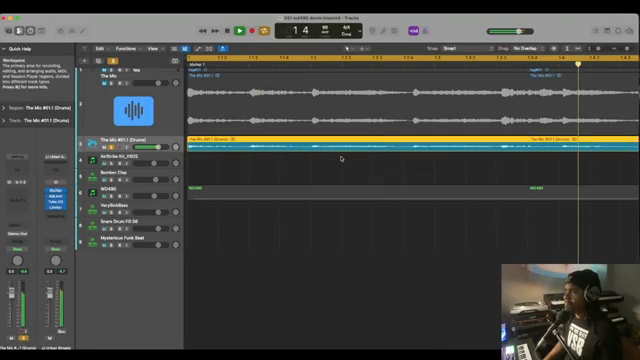Click the Bomber Clap track icon
The width and height of the screenshot is (640, 360).
pos(93,176)
